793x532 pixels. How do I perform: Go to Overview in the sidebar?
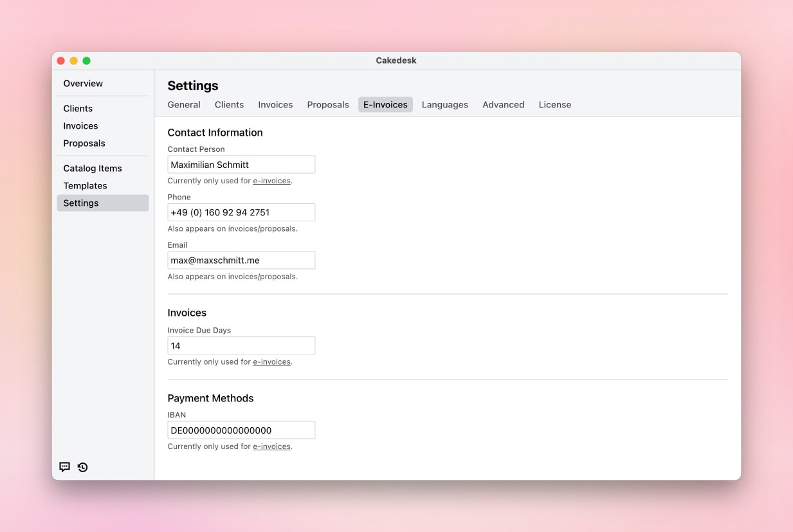coord(83,84)
